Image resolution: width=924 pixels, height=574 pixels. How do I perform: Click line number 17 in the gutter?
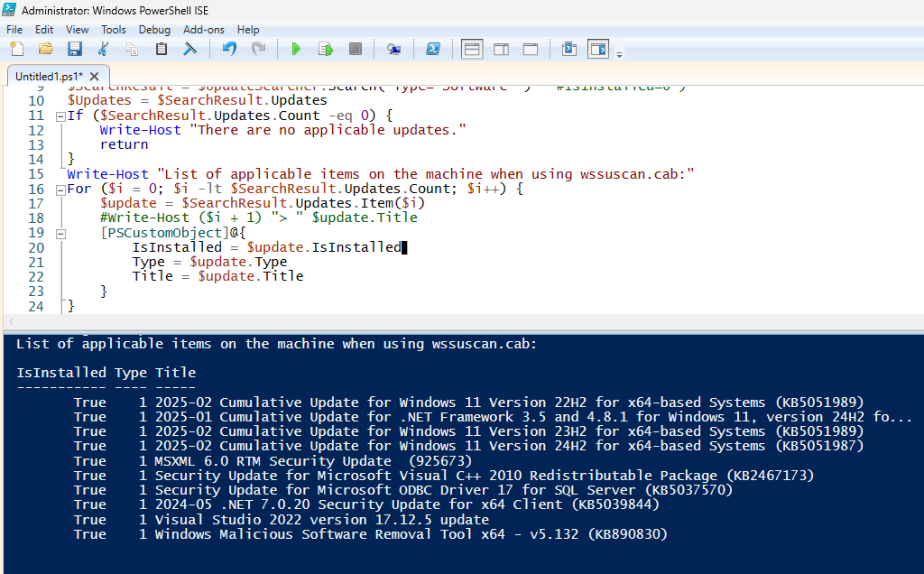(x=36, y=203)
